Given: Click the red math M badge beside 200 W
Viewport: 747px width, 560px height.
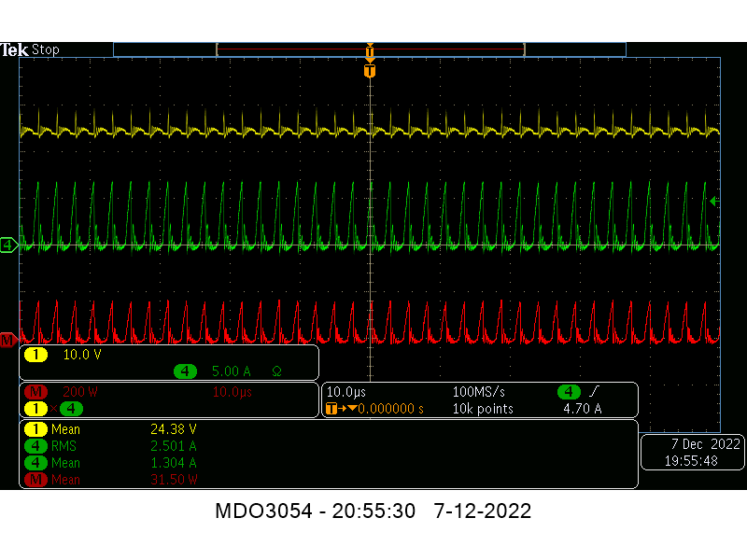Looking at the screenshot, I should pos(35,392).
